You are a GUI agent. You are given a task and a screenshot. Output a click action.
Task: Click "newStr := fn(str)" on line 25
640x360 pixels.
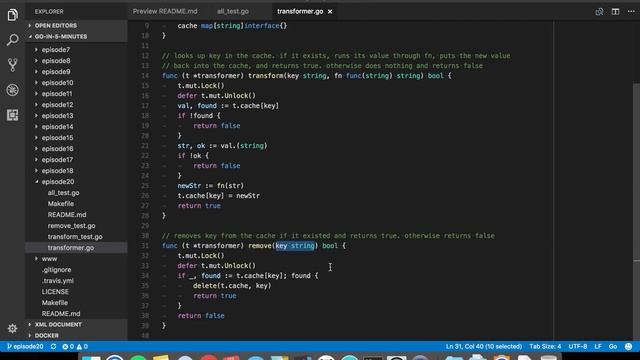[210, 186]
